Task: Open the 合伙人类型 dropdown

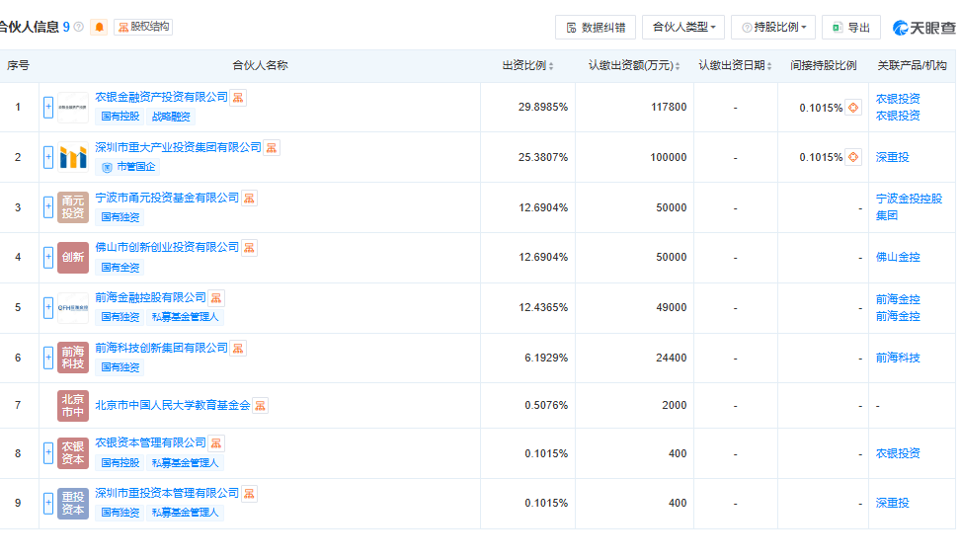Action: coord(683,28)
